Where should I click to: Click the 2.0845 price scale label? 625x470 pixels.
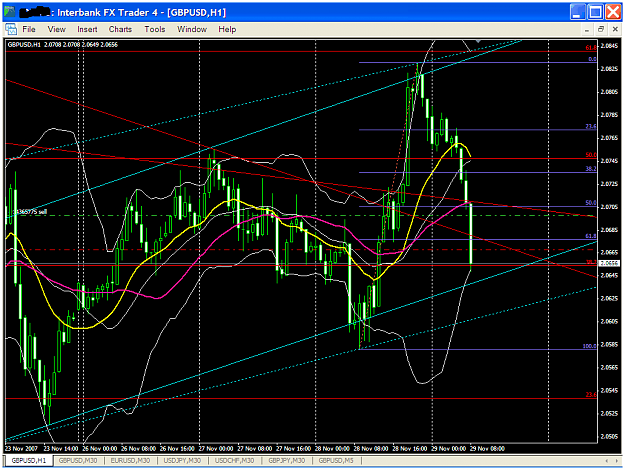(x=609, y=46)
